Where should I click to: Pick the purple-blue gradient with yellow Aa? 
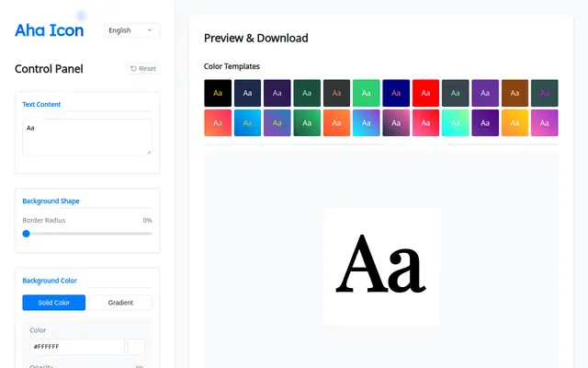[277, 122]
